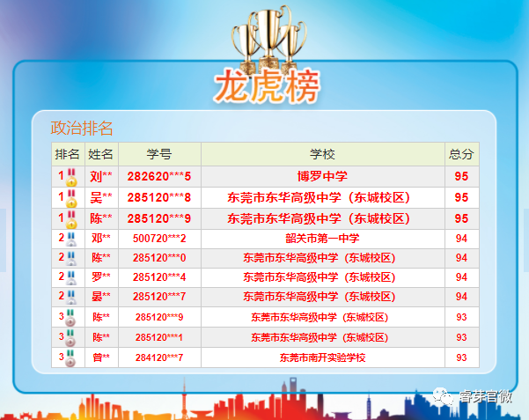
Task: Click the score 95 in 刘** row
Action: point(461,176)
